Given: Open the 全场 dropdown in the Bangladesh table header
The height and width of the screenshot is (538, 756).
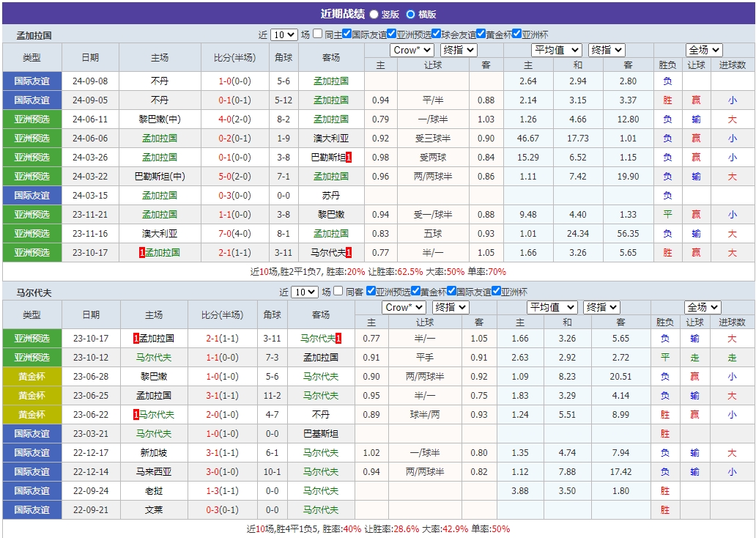Looking at the screenshot, I should click(704, 51).
